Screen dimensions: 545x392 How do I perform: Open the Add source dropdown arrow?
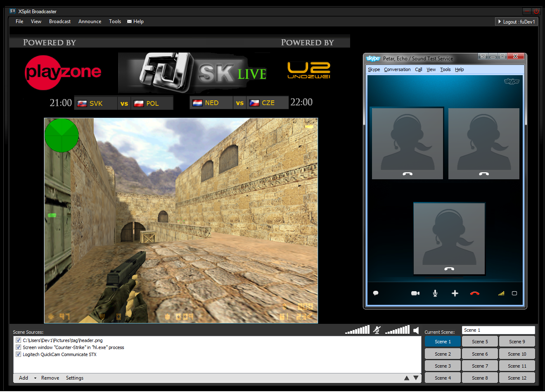coord(35,378)
